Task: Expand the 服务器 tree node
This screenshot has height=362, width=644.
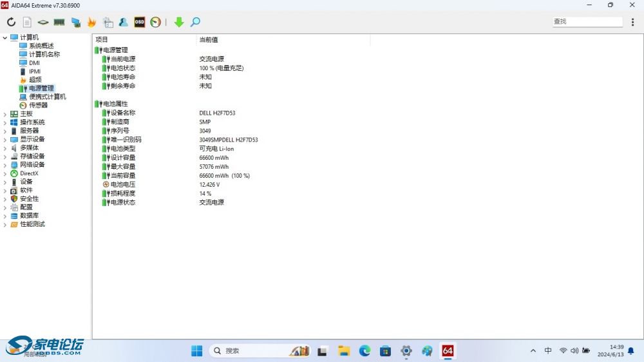Action: (x=5, y=131)
